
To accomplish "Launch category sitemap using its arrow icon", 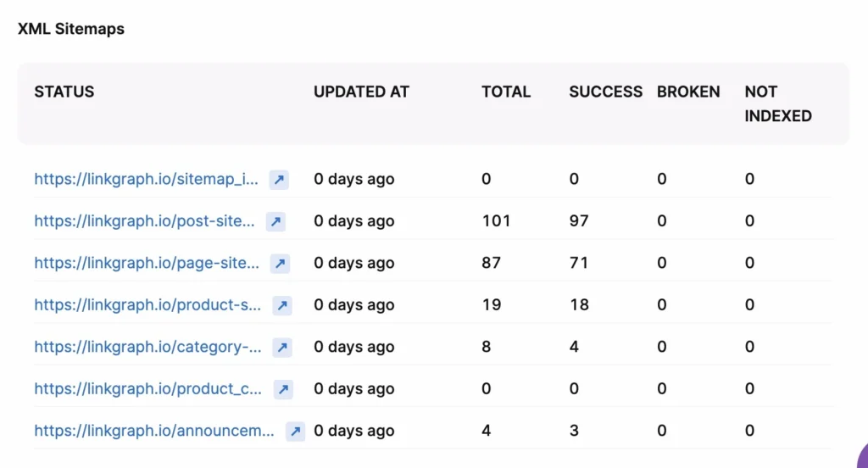I will (282, 348).
